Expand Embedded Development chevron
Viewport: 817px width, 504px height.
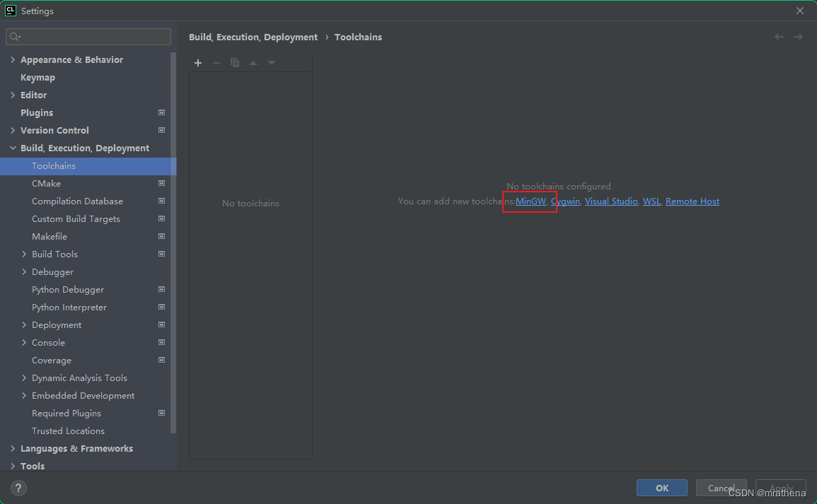pos(24,397)
